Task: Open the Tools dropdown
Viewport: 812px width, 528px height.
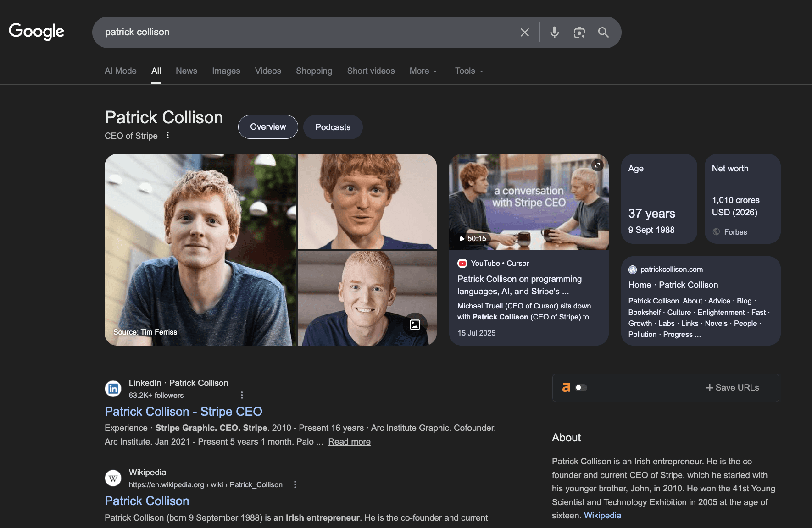Action: click(x=469, y=71)
